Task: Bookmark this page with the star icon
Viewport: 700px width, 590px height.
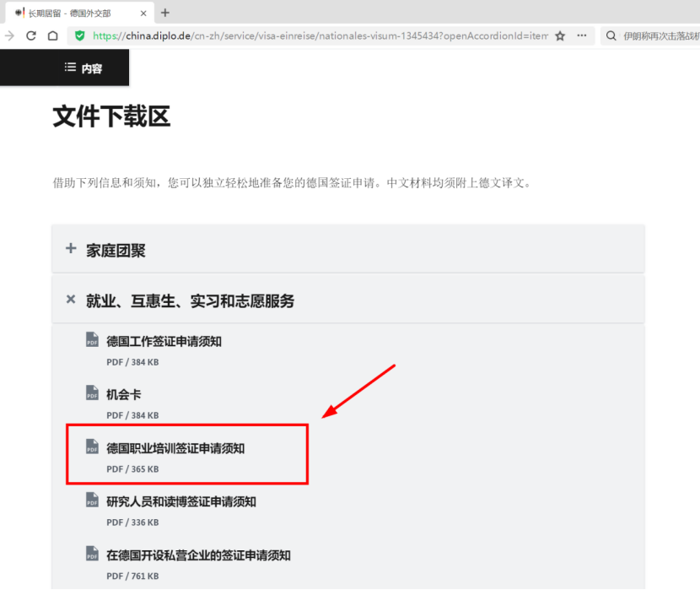Action: point(560,36)
